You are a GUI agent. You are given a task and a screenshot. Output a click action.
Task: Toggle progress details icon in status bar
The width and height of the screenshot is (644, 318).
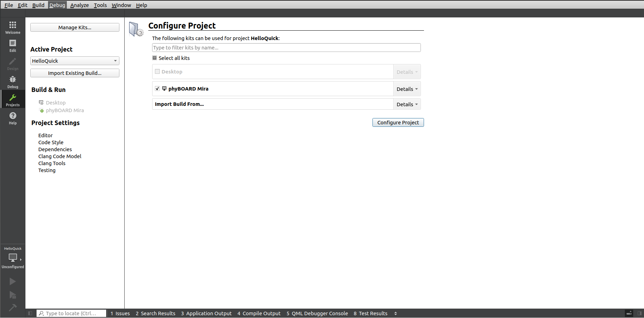pyautogui.click(x=629, y=313)
